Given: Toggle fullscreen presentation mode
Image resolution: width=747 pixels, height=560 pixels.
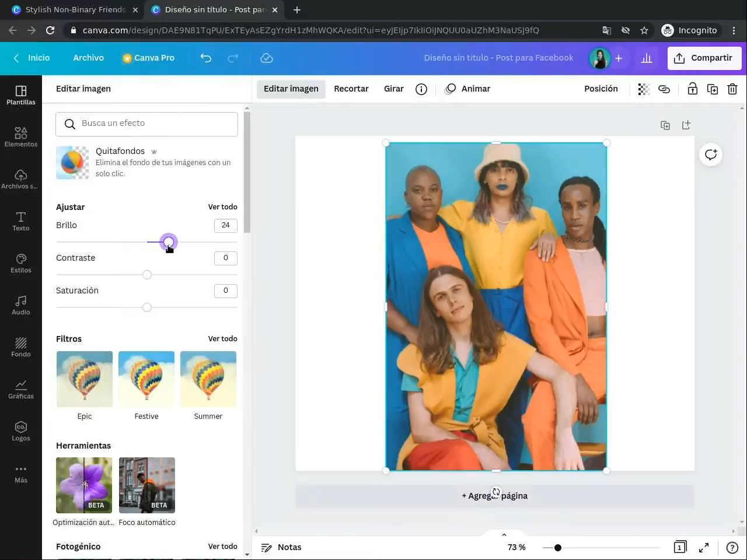Looking at the screenshot, I should 704,547.
